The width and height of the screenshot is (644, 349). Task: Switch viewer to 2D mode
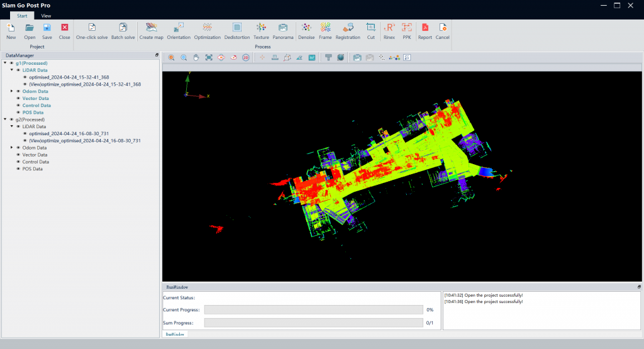click(x=246, y=57)
